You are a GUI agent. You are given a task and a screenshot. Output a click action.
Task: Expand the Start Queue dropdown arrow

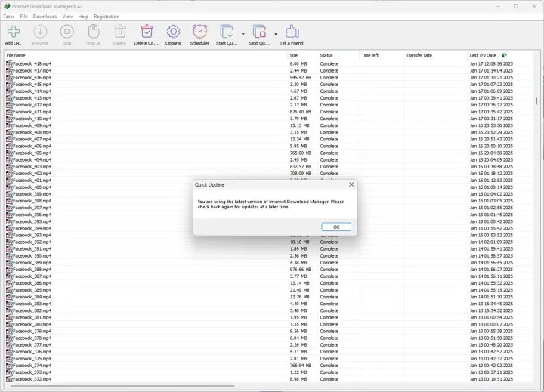click(243, 34)
